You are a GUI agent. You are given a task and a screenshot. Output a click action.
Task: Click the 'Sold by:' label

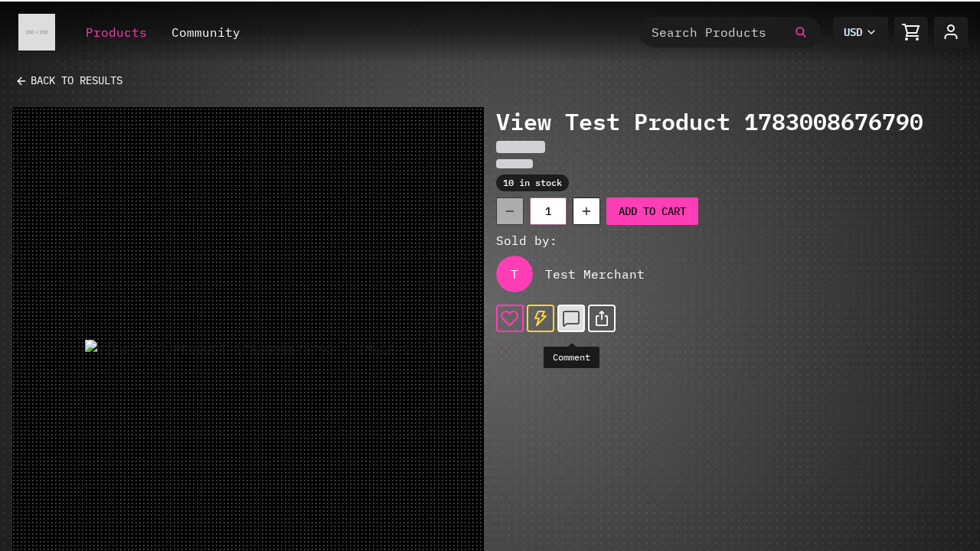tap(527, 241)
